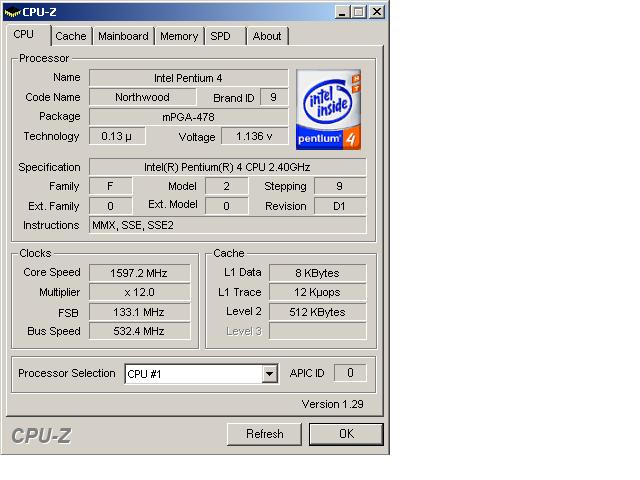Click the L1 Data value 8 KBytes

tap(318, 273)
